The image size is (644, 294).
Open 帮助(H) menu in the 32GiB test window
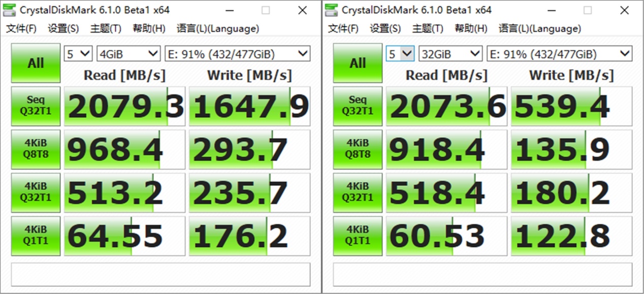coord(471,29)
